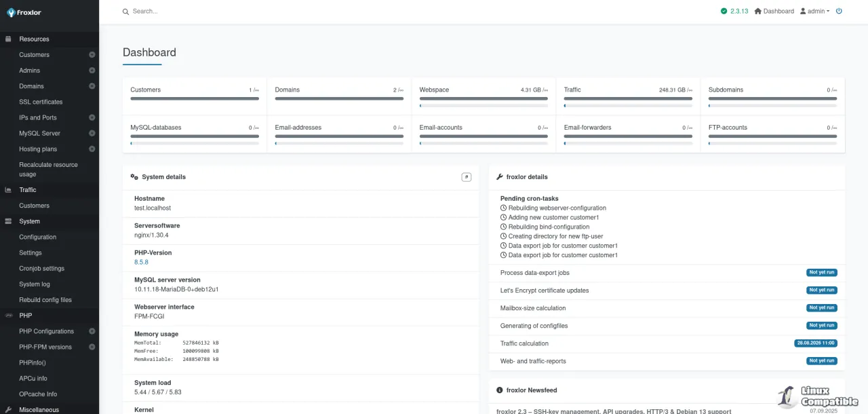Viewport: 868px width, 414px height.
Task: Collapse the Traffic sidebar section
Action: tap(50, 190)
